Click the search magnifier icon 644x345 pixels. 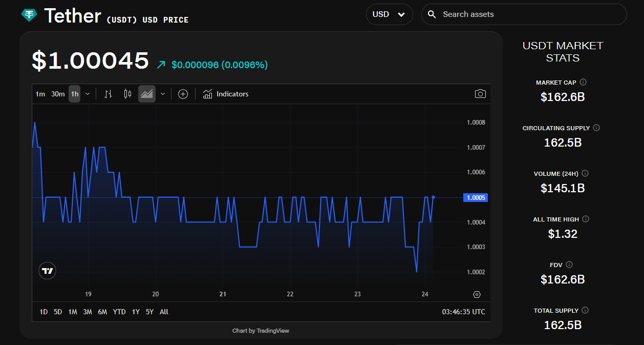(x=432, y=14)
